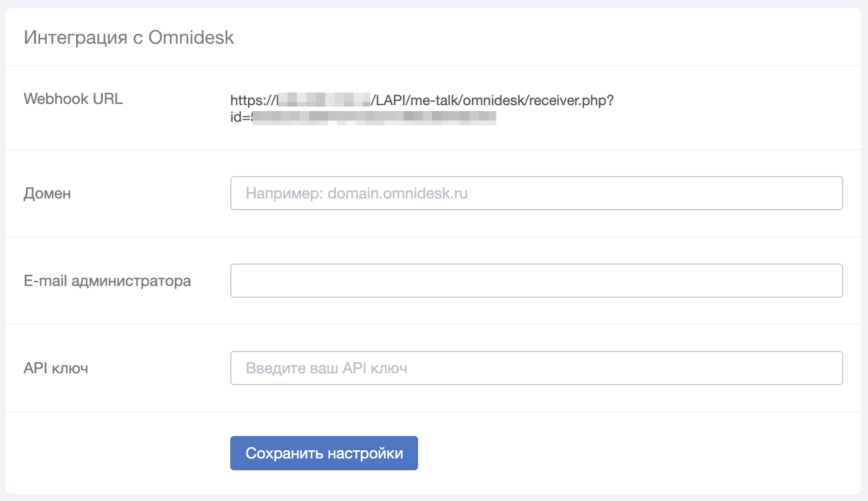Click the https:// prefix of the webhook URL

pyautogui.click(x=253, y=100)
